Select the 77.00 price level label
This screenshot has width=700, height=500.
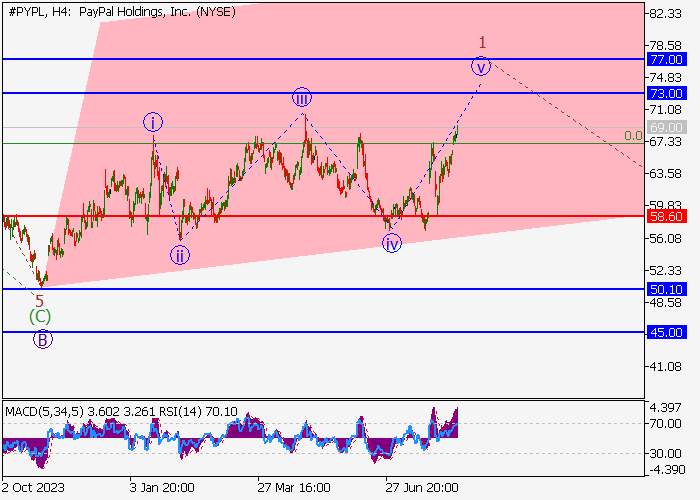pos(666,59)
